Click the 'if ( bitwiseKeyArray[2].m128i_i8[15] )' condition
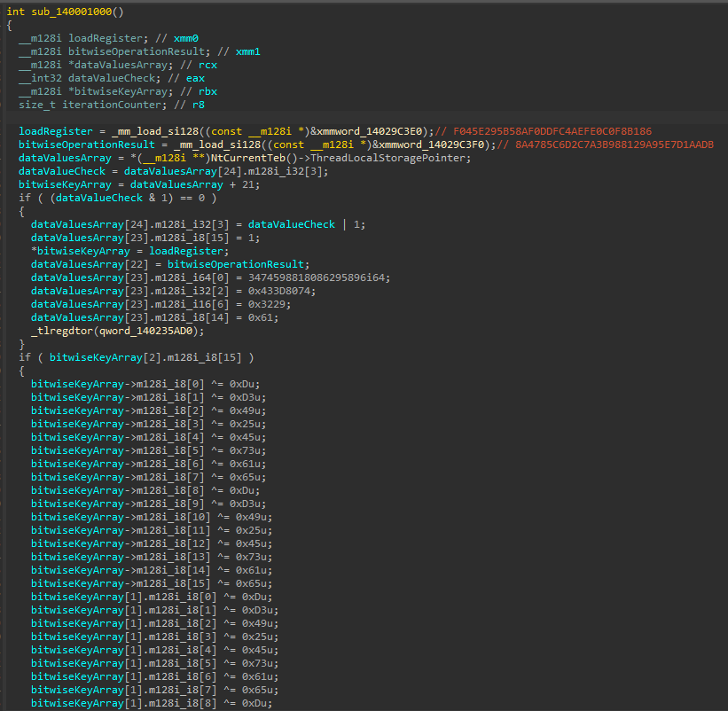The width and height of the screenshot is (728, 711). click(137, 357)
